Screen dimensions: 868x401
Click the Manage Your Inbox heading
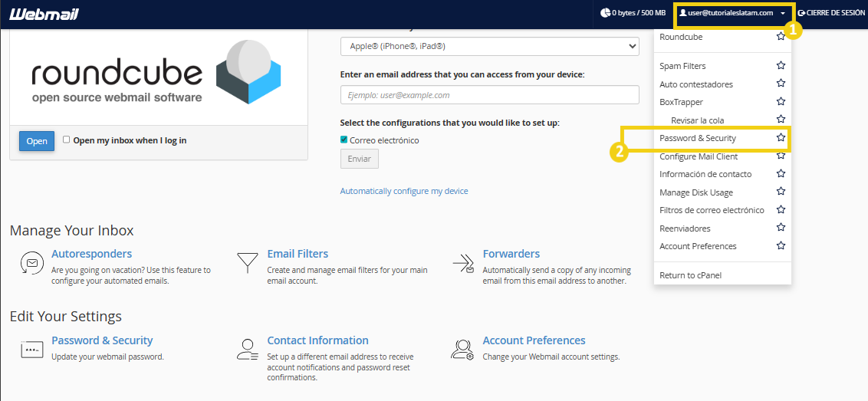(71, 230)
